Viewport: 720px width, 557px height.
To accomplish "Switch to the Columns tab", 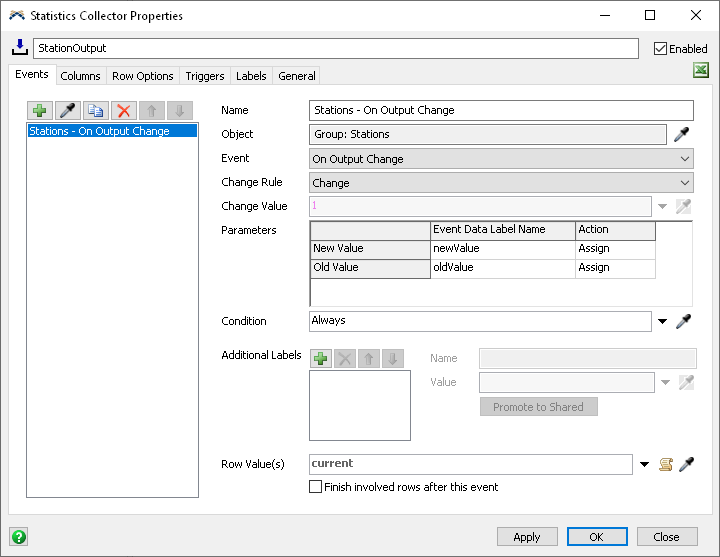I will coord(80,76).
